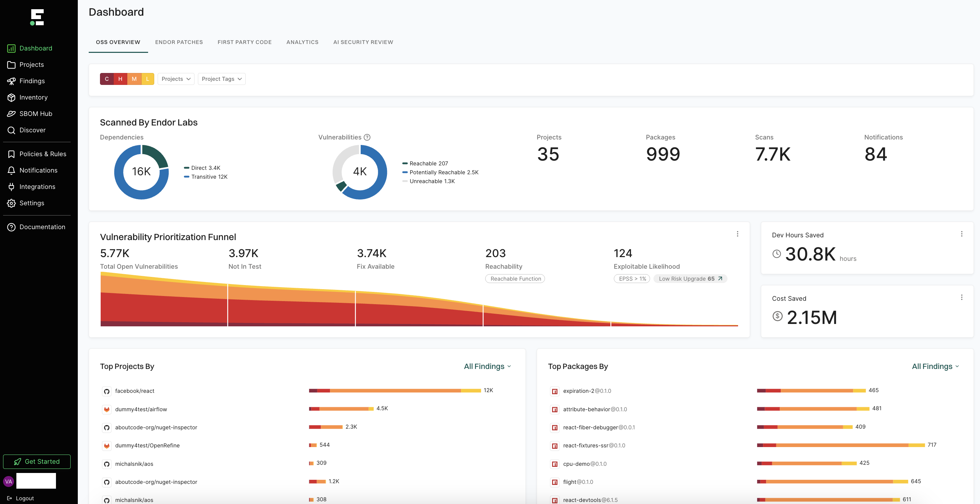This screenshot has width=980, height=504.
Task: Switch to the Analytics tab
Action: (x=302, y=42)
